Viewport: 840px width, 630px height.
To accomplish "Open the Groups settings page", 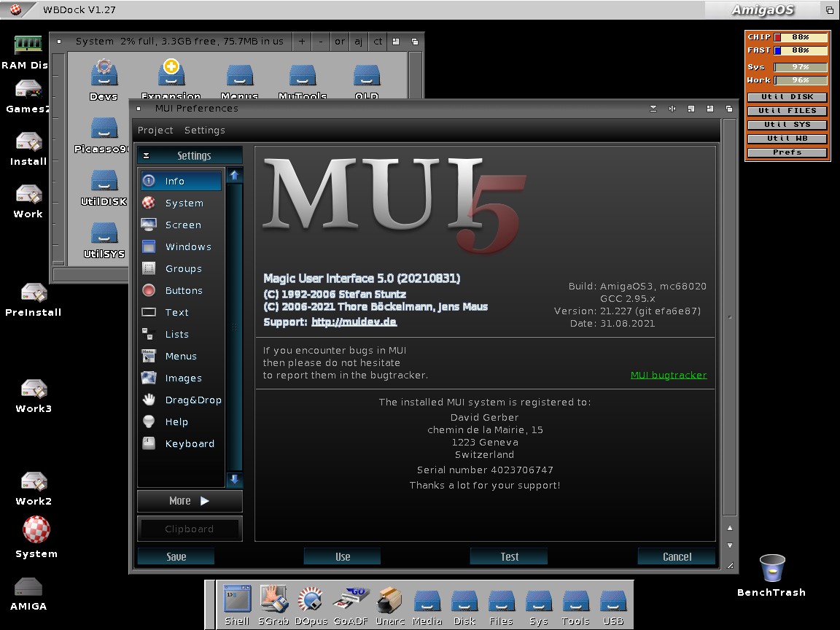I will click(181, 269).
